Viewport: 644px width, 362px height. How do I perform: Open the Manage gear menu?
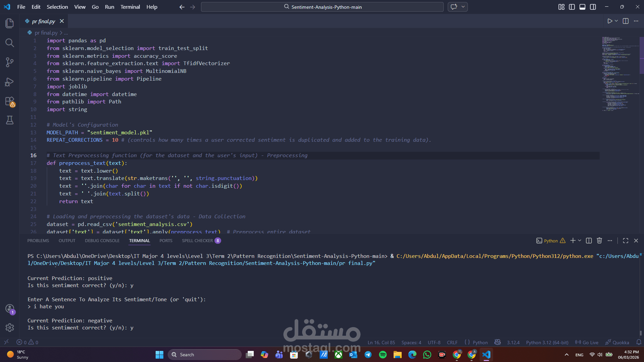pos(10,328)
